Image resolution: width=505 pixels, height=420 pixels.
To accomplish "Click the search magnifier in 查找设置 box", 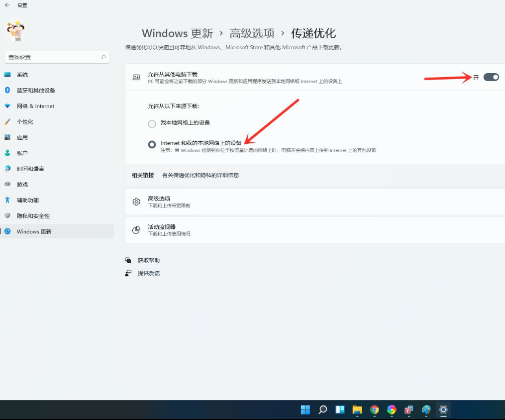I will [103, 57].
